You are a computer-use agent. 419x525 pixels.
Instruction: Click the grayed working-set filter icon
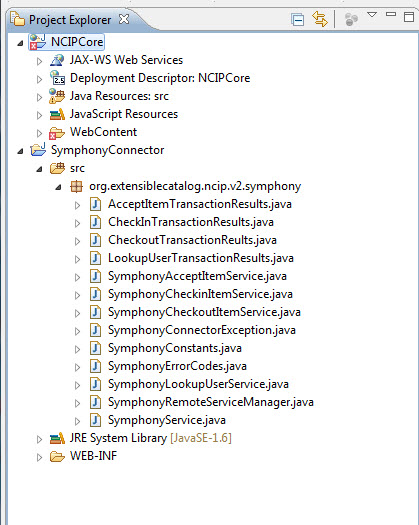pos(351,20)
